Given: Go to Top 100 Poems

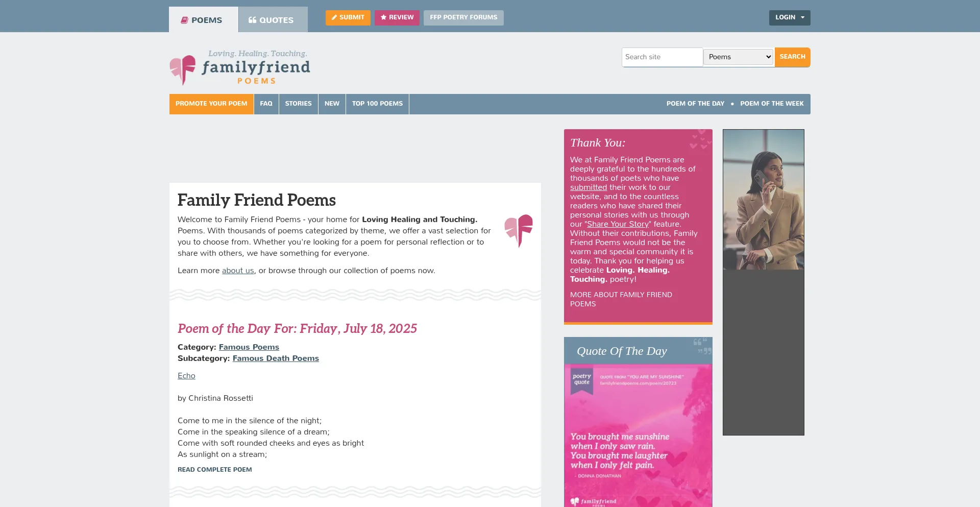Looking at the screenshot, I should click(377, 104).
